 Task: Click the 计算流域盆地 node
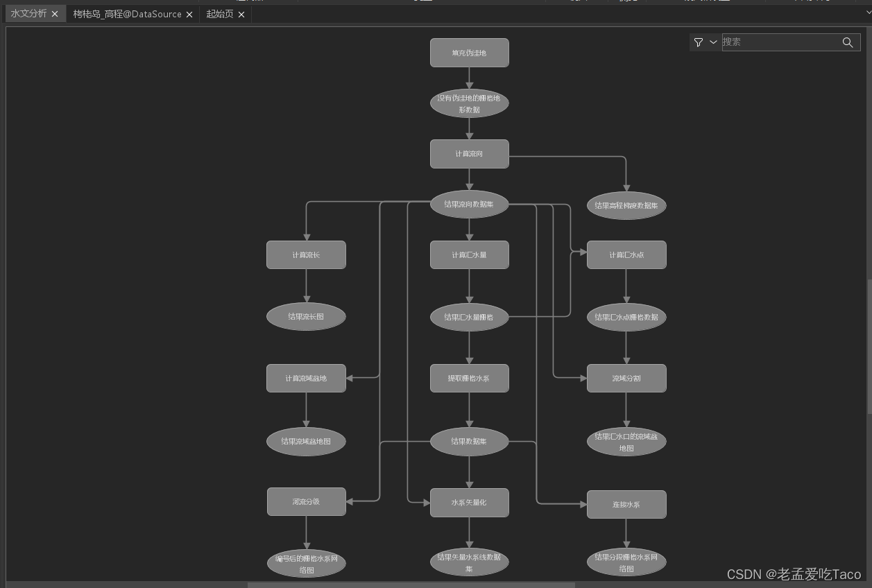[x=306, y=378]
